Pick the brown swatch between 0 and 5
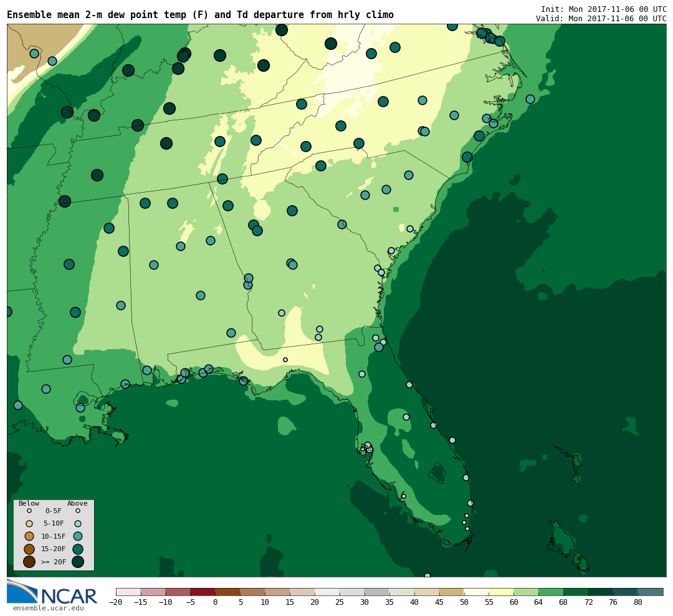This screenshot has height=616, width=673. tap(228, 592)
